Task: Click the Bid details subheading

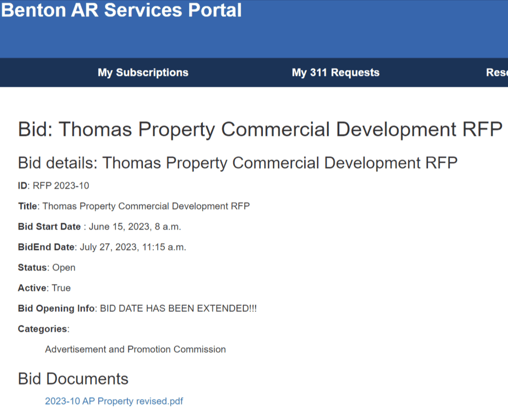Action: click(x=237, y=163)
